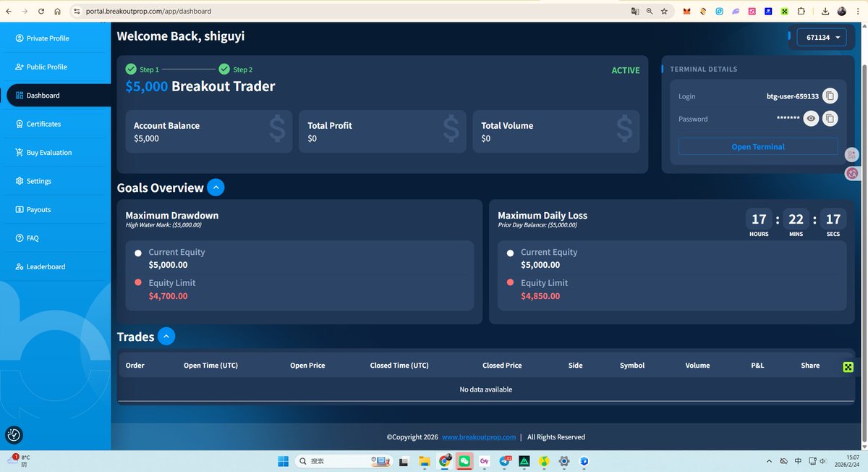Open the taskbar clock showing 15:07
The image size is (868, 472).
[847, 461]
